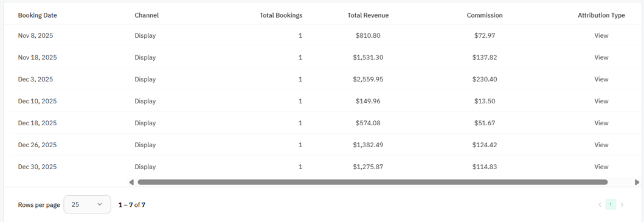Sort by Channel column header

[147, 15]
